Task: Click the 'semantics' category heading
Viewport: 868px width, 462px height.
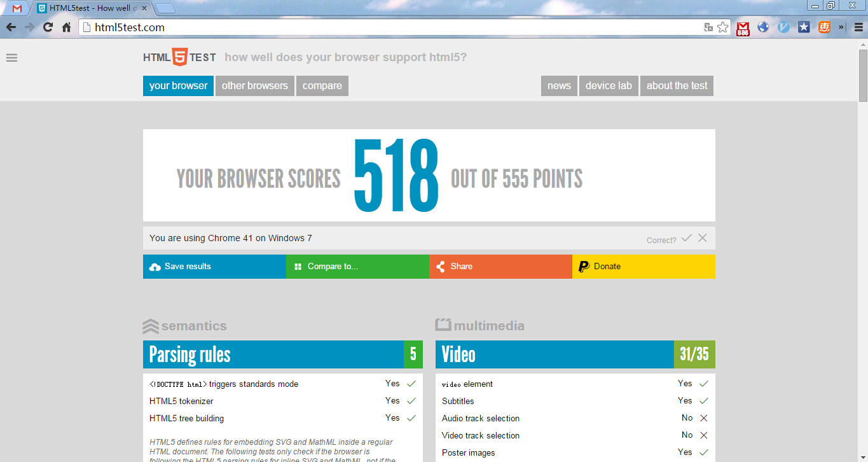Action: (185, 326)
